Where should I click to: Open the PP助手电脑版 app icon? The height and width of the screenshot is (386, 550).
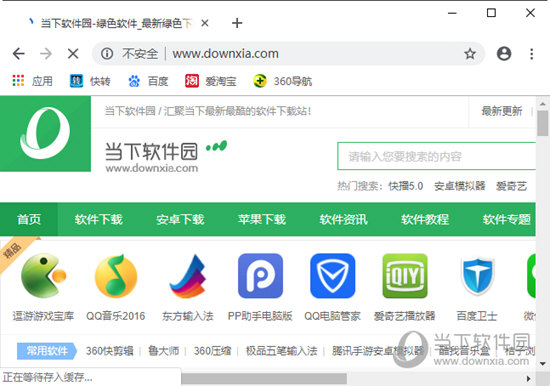coord(260,276)
